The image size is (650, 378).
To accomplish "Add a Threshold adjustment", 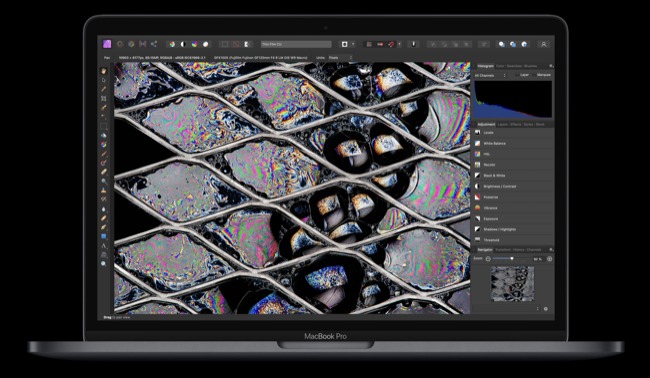I will [x=513, y=240].
